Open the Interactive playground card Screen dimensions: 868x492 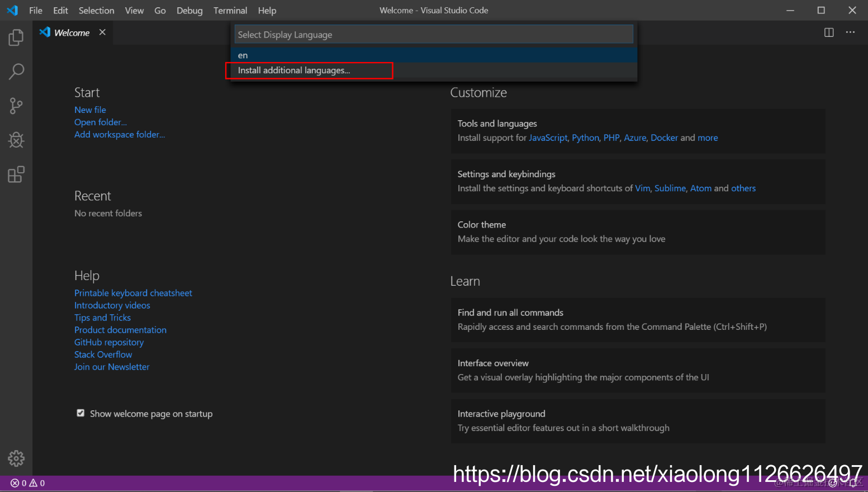tap(638, 421)
